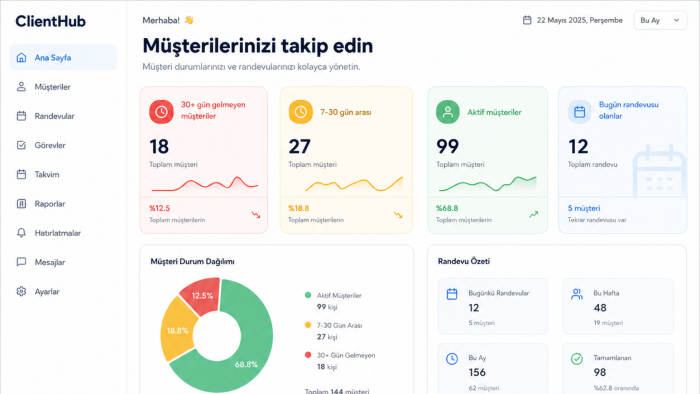Click the Tamamlanan summary label
This screenshot has height=394, width=700.
tap(612, 358)
